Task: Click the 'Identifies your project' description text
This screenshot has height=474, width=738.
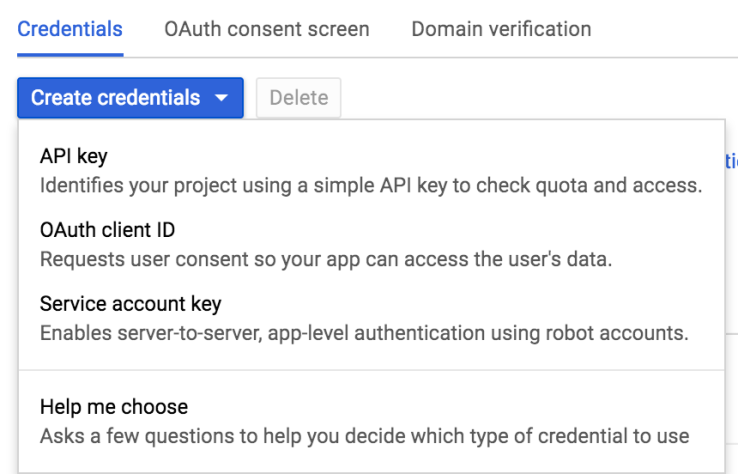Action: [371, 186]
